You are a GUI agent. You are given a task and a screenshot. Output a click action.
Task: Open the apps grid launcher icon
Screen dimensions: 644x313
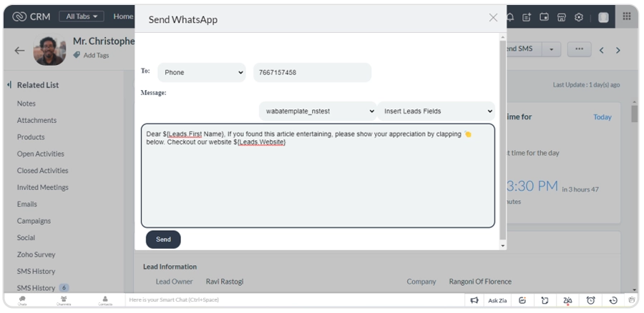click(627, 16)
